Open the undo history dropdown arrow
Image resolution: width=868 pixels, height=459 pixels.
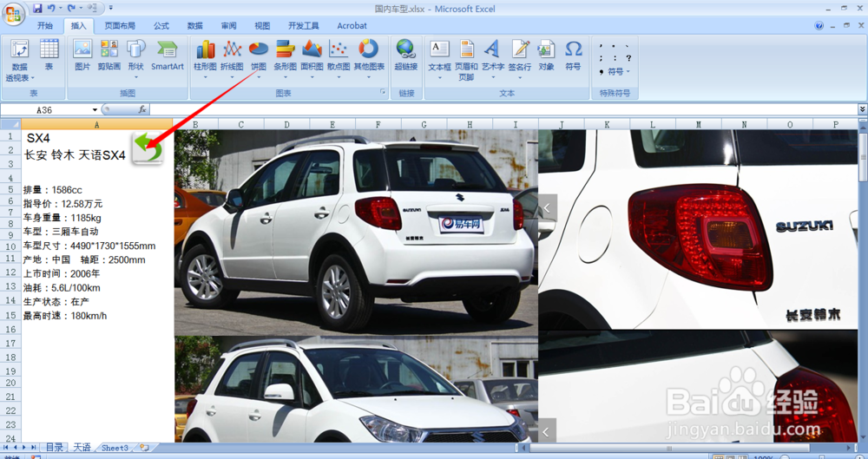60,9
